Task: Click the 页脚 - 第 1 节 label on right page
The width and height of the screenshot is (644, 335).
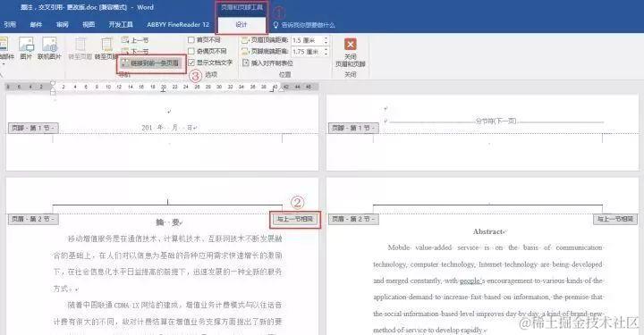Action: pos(353,128)
